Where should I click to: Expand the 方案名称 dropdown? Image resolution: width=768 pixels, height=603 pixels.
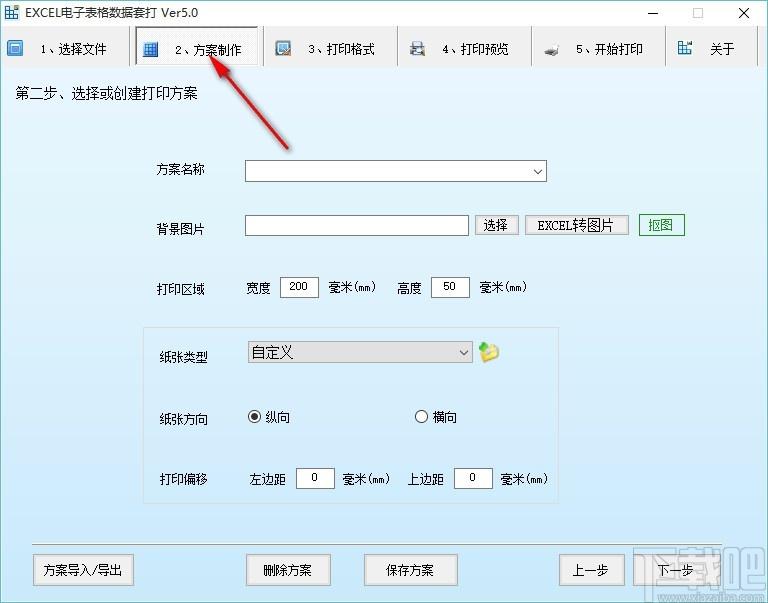coord(537,171)
